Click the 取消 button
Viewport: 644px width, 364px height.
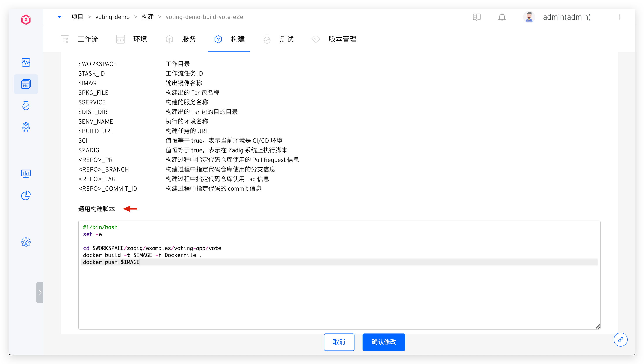(339, 342)
